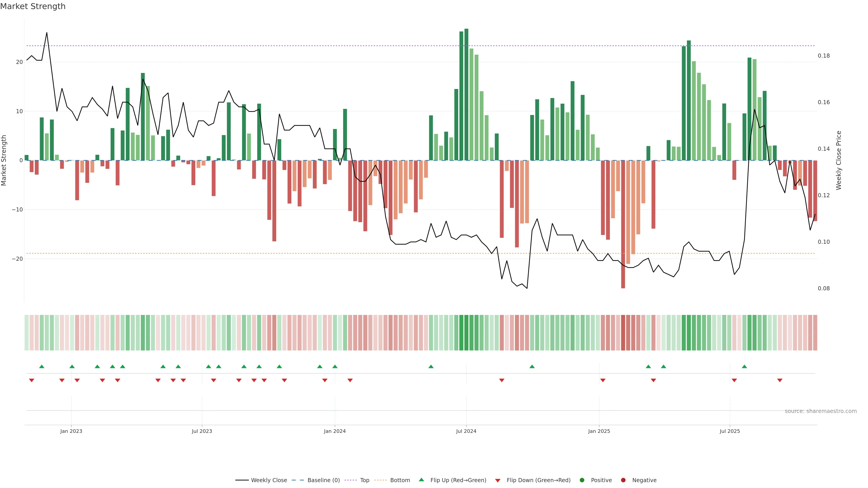Click the red Negative legend dot
This screenshot has width=868, height=488.
pos(623,480)
